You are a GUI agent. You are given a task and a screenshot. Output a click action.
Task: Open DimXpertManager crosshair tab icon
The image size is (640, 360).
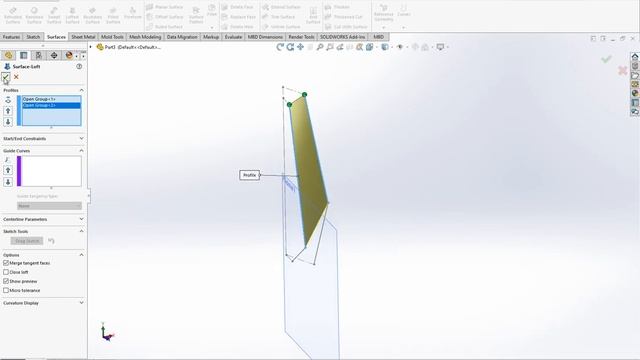(x=54, y=55)
